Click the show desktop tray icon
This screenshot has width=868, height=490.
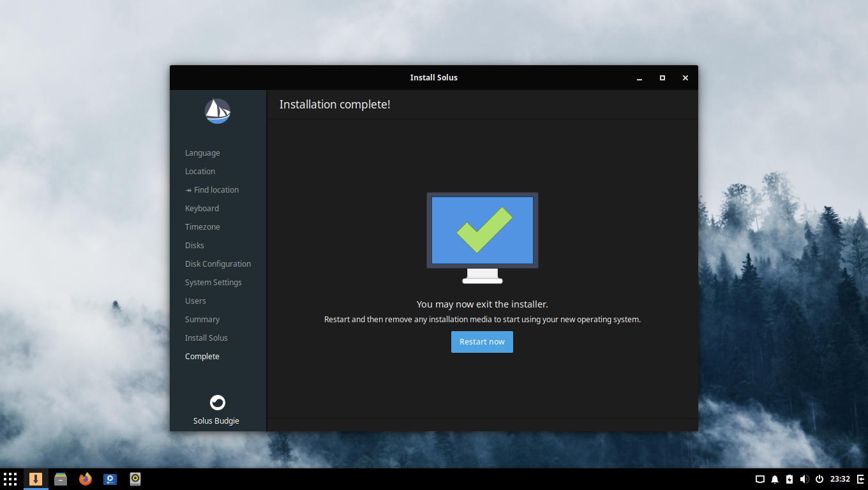tap(760, 479)
